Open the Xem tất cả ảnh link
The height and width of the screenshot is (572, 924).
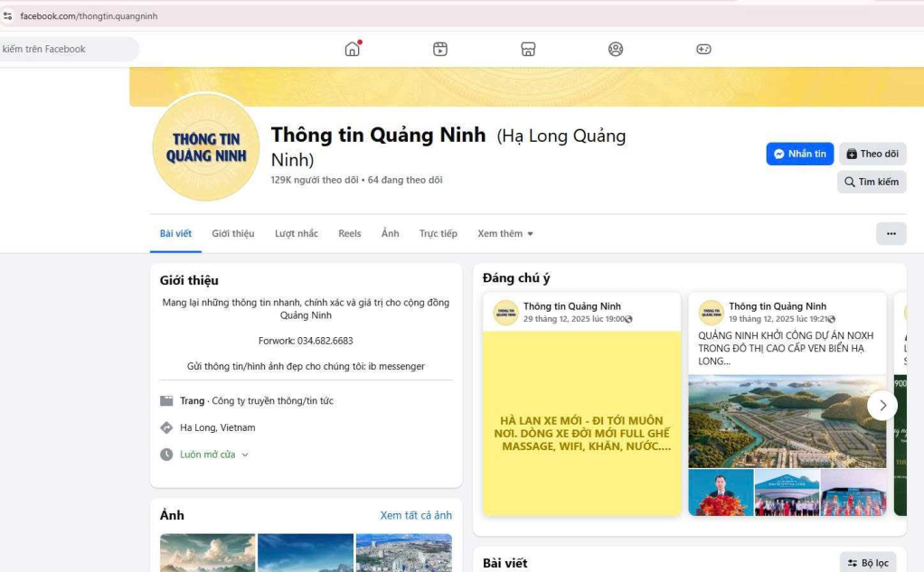pyautogui.click(x=416, y=515)
